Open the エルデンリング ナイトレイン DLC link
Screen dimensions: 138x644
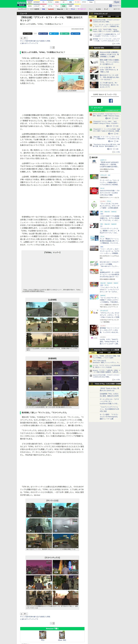coord(109,409)
